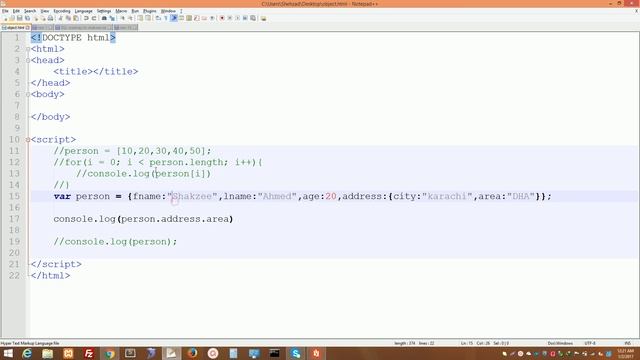Viewport: 640px width, 360px height.
Task: Click the "karachi" string on line 15
Action: pyautogui.click(x=447, y=196)
